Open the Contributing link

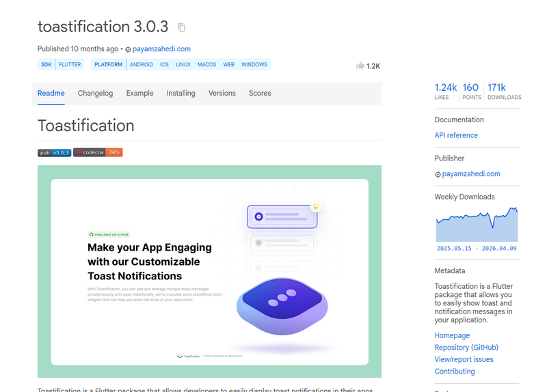tap(455, 371)
